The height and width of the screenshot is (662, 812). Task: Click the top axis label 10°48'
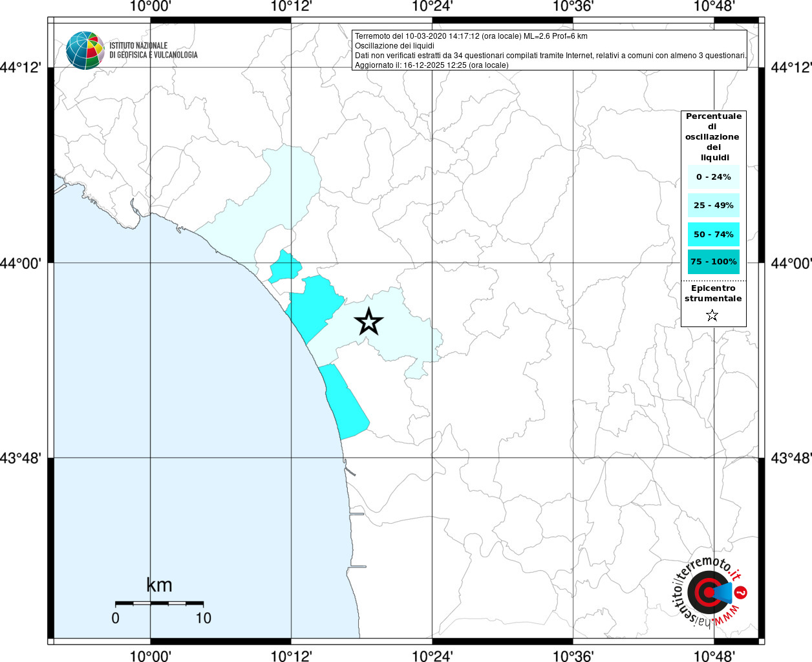pos(714,6)
